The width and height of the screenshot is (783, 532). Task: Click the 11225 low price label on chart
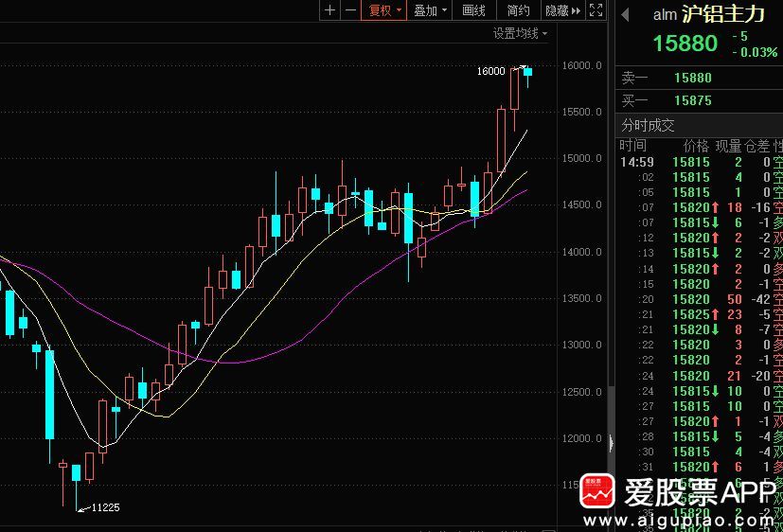pyautogui.click(x=105, y=507)
